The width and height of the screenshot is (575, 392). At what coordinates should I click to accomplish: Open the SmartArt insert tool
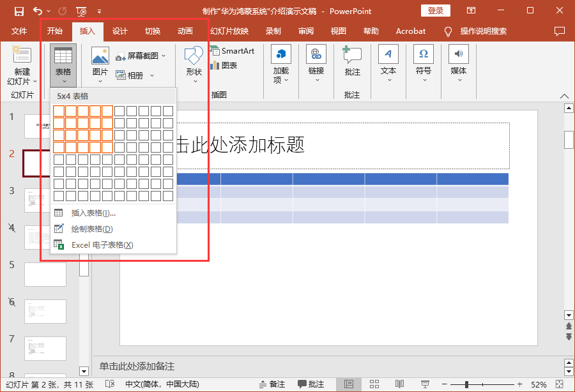233,51
